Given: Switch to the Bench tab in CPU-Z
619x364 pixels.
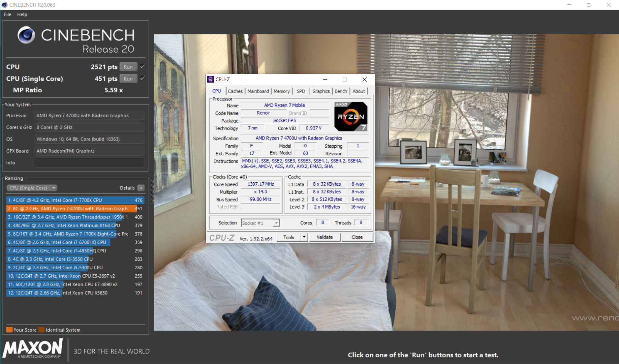Looking at the screenshot, I should click(341, 91).
